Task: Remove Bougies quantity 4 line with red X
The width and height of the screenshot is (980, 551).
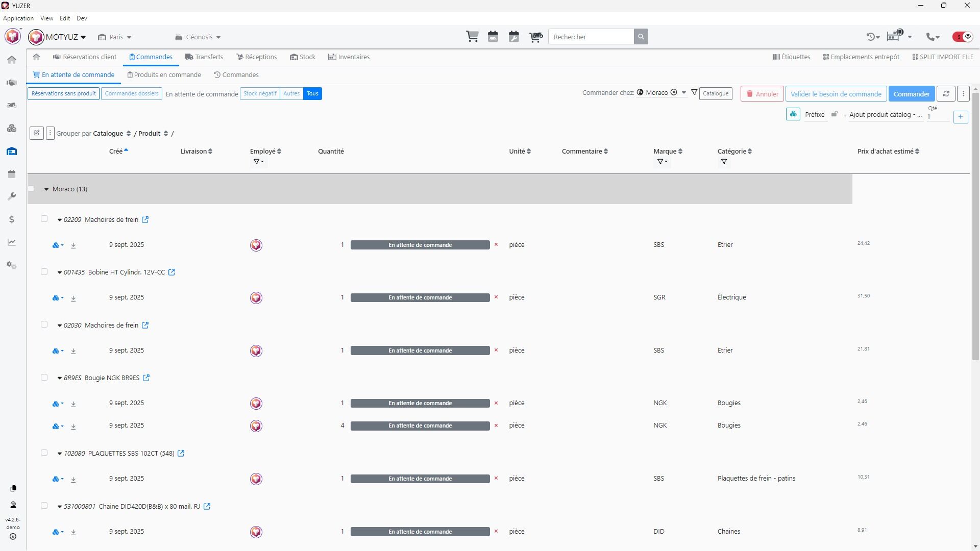Action: [x=496, y=425]
